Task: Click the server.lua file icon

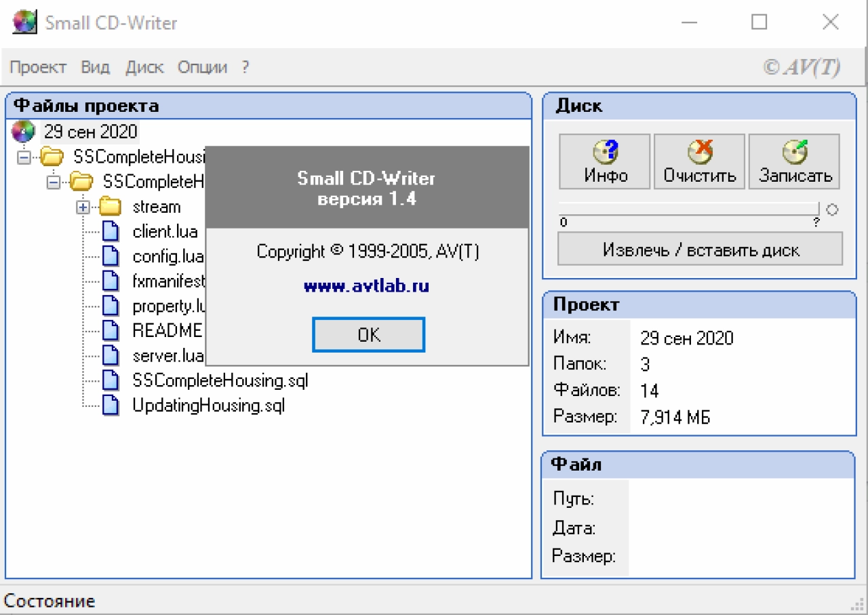Action: (x=110, y=356)
